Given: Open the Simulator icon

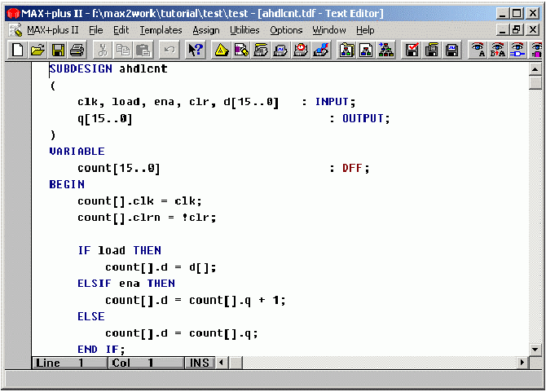Looking at the screenshot, I should point(280,51).
